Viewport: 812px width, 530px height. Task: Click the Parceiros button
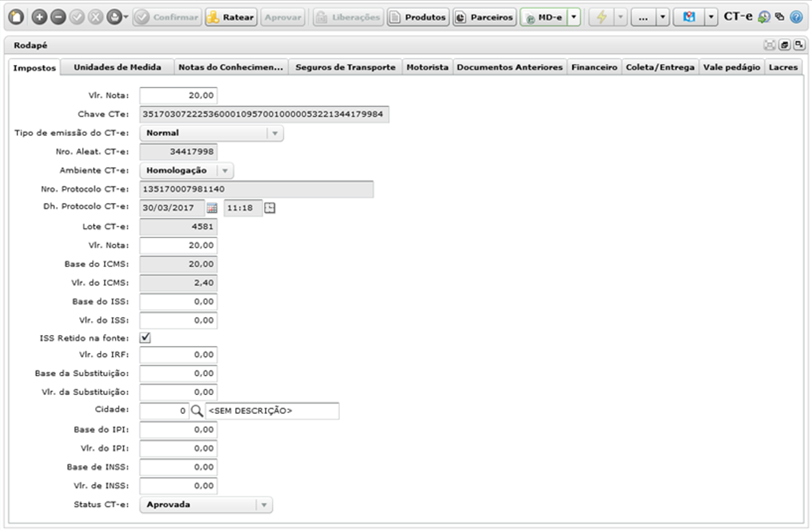click(485, 17)
